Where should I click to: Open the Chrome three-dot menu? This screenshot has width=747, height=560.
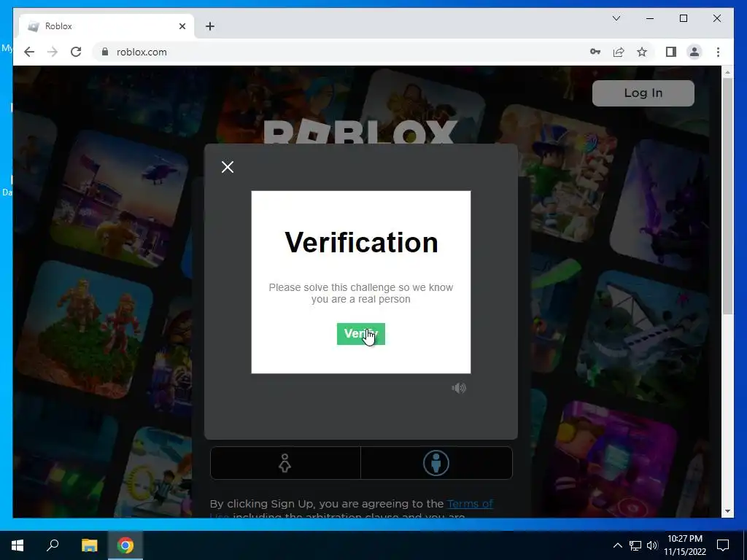coord(718,52)
